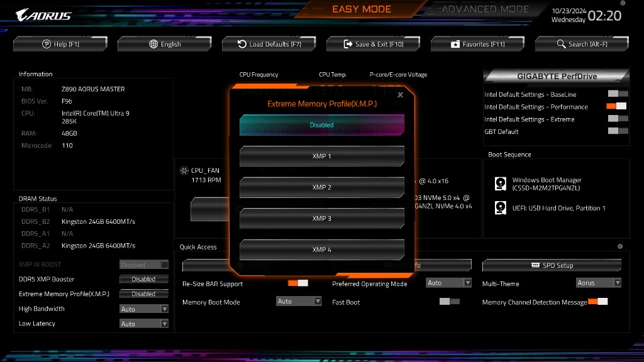The width and height of the screenshot is (644, 362).
Task: Click the Z890 AORUS MASTER text
Action: (93, 89)
